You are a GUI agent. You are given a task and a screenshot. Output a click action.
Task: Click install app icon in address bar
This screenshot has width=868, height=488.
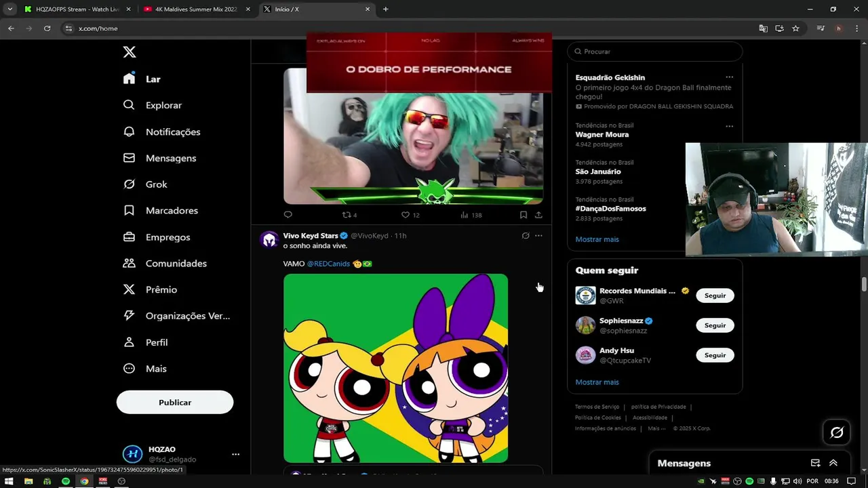pos(779,28)
